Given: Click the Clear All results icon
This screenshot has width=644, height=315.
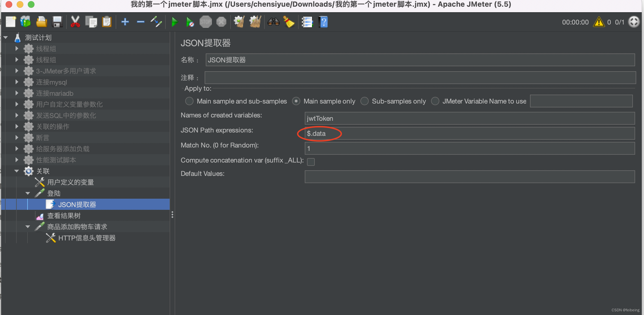Looking at the screenshot, I should click(x=255, y=22).
